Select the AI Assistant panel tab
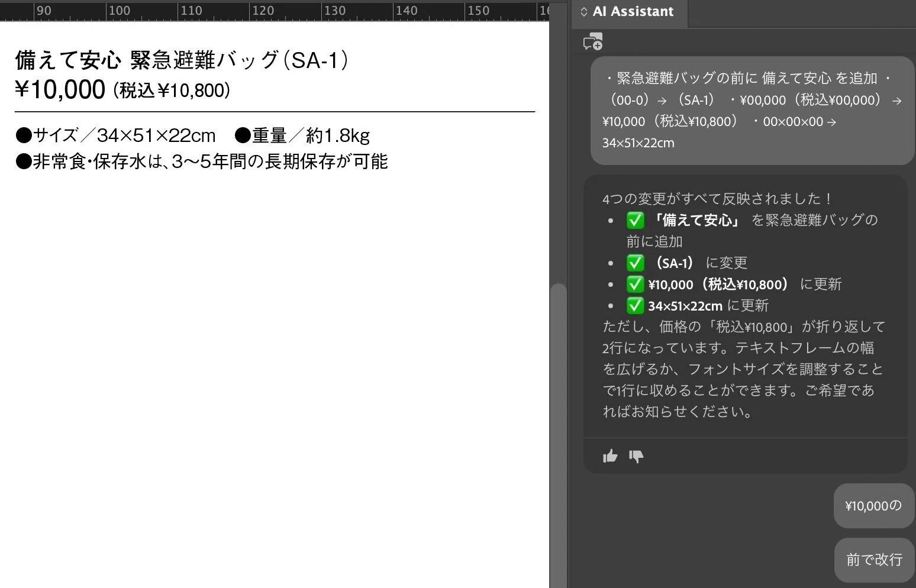Image resolution: width=916 pixels, height=588 pixels. 630,12
